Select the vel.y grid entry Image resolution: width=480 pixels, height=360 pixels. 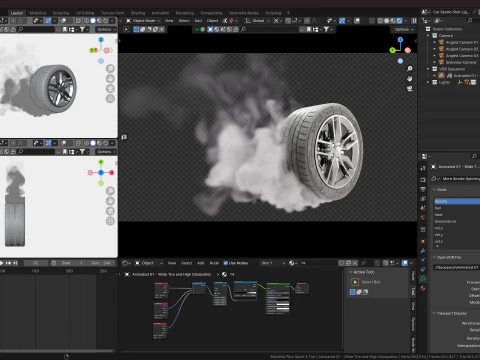pyautogui.click(x=457, y=235)
